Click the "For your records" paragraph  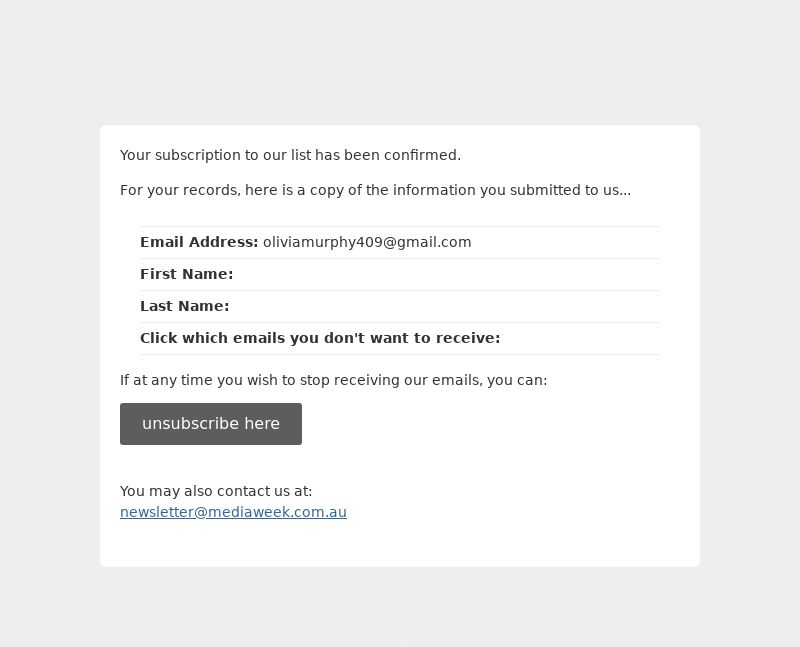coord(376,190)
